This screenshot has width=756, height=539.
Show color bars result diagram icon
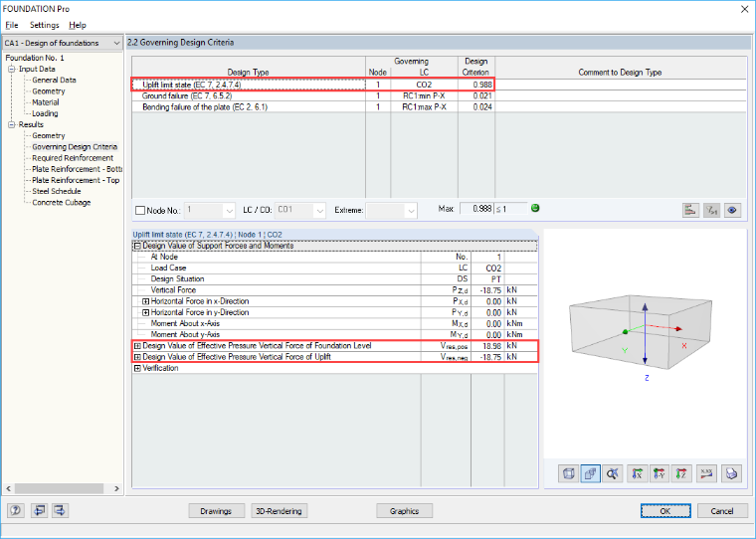pos(691,210)
